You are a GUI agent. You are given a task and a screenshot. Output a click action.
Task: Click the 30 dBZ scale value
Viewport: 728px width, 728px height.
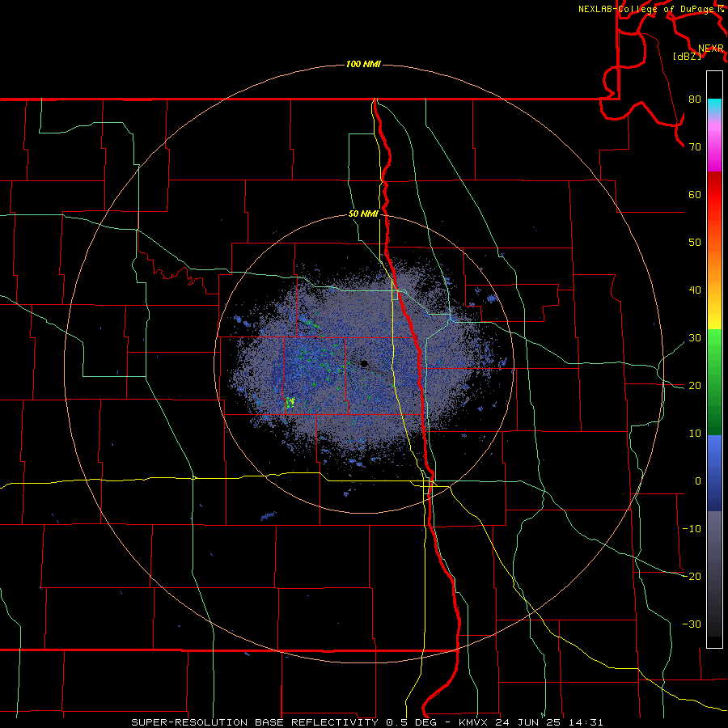point(695,338)
